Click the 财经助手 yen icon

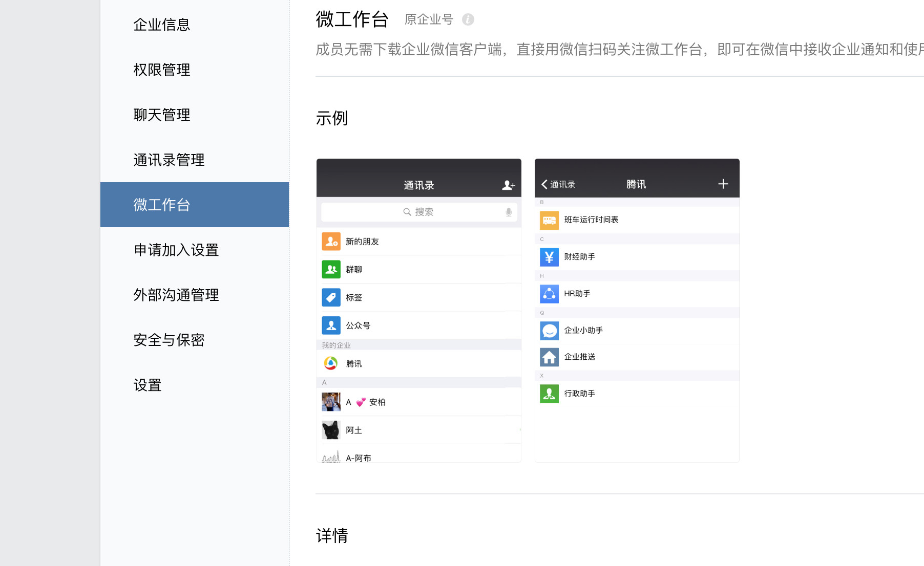tap(549, 257)
